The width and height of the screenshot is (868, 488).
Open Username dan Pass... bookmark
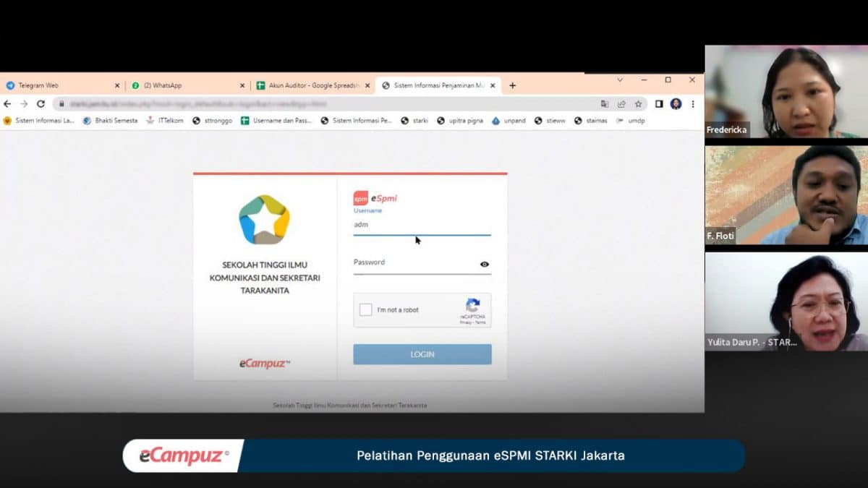click(277, 121)
